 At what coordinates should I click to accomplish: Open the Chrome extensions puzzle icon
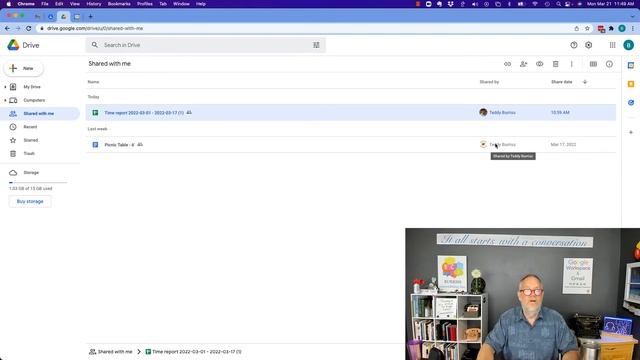click(x=611, y=28)
